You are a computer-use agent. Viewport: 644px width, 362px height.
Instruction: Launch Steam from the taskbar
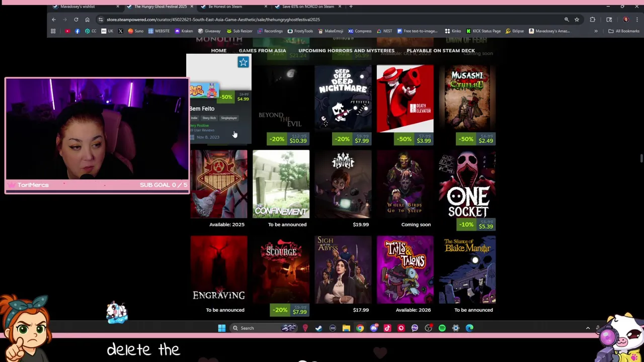(318, 328)
